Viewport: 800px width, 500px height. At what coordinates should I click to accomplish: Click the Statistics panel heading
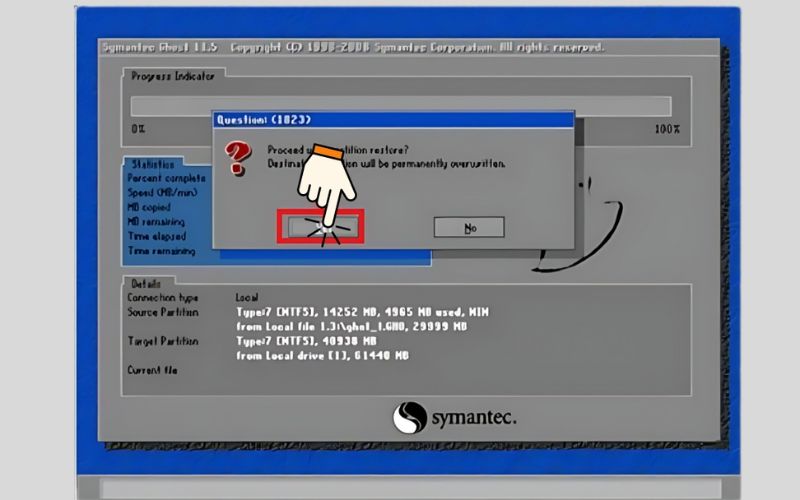pos(153,164)
